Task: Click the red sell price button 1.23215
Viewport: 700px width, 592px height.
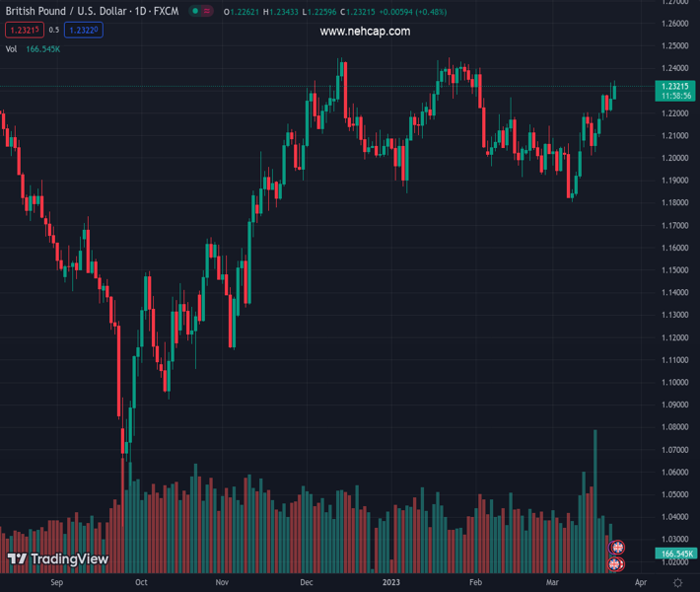Action: pos(25,30)
